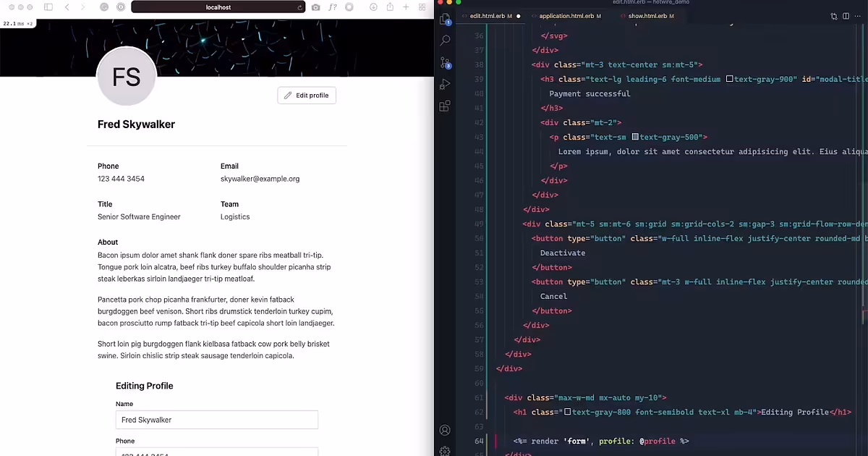Click the render 'form' code line
Viewport: 868px width, 456px height.
601,441
